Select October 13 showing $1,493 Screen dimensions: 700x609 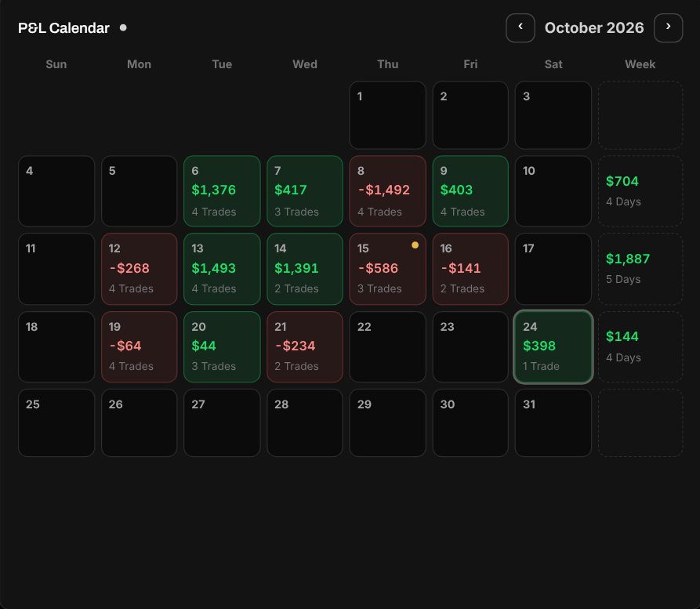pyautogui.click(x=222, y=269)
